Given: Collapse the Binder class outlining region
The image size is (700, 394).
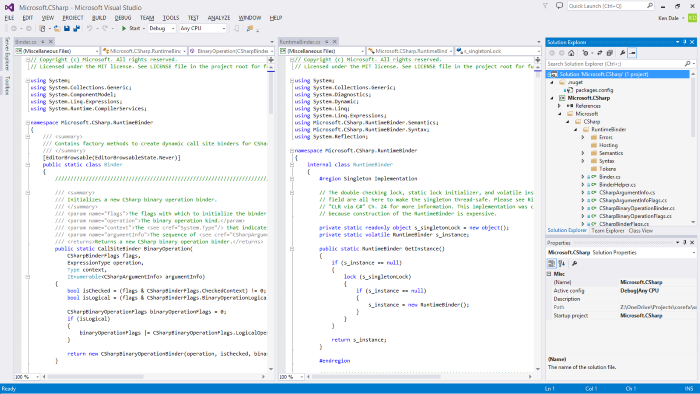Looking at the screenshot, I should pos(28,165).
